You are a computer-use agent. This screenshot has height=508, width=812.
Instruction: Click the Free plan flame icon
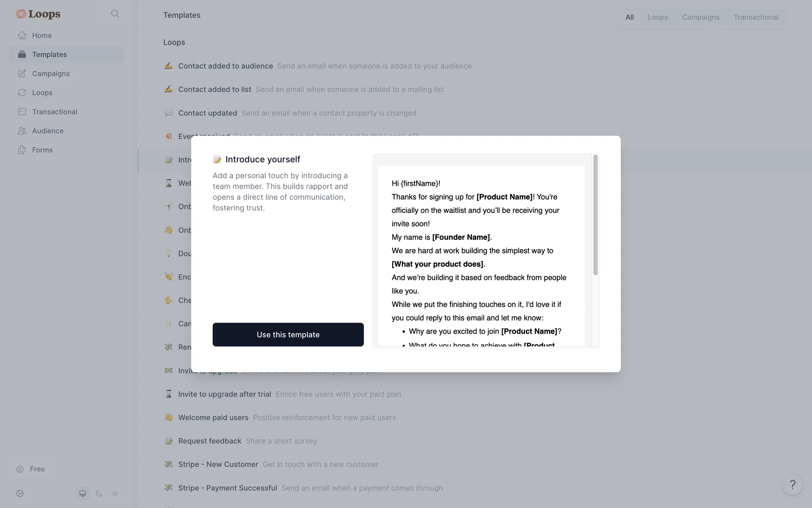pos(20,469)
